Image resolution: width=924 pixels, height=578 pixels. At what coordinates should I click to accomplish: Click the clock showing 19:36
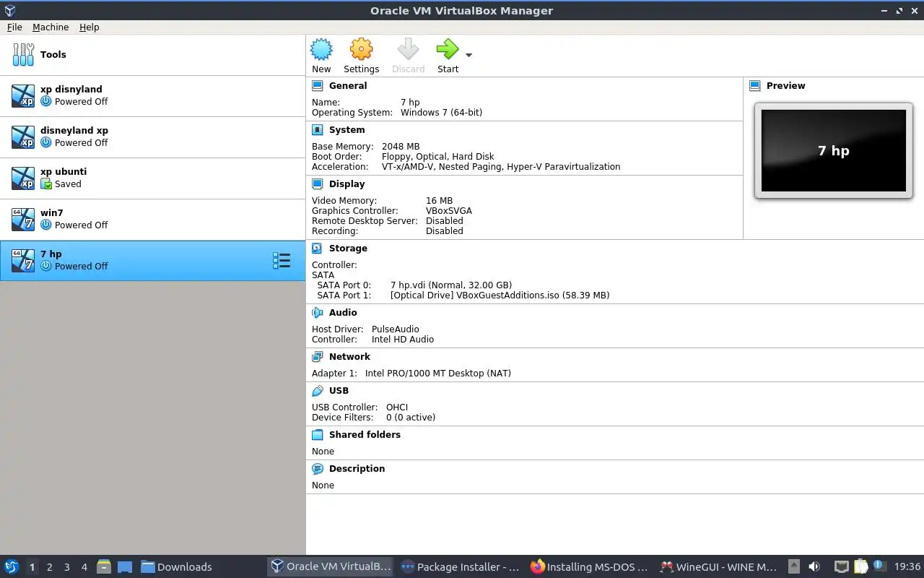(907, 567)
